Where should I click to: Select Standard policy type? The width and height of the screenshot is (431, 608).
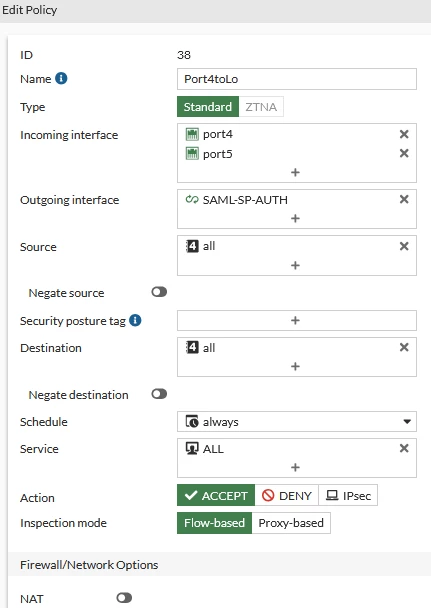[x=208, y=107]
